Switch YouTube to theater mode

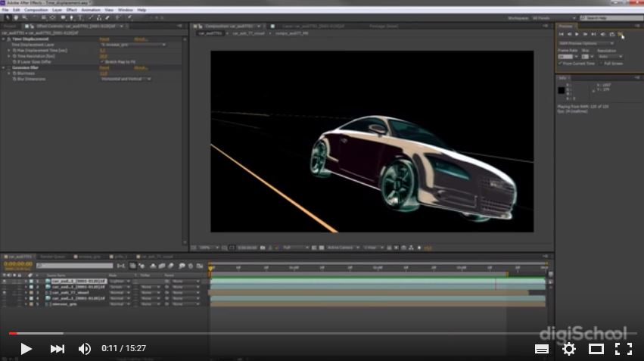596,349
